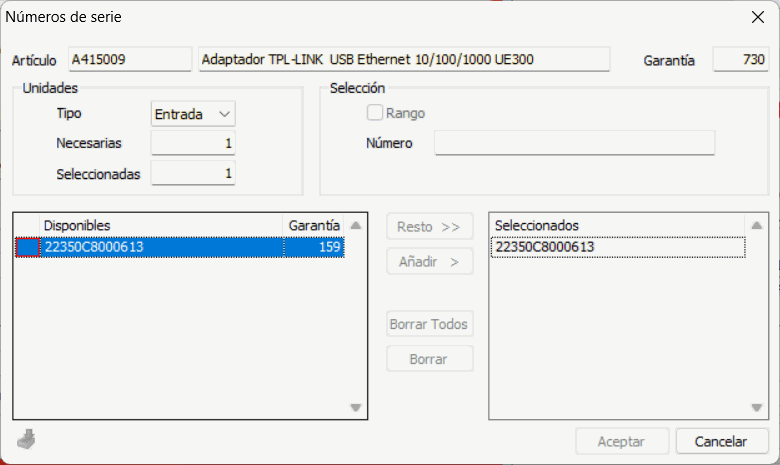Close the Números de serie dialog
This screenshot has height=465, width=780.
coord(758,17)
